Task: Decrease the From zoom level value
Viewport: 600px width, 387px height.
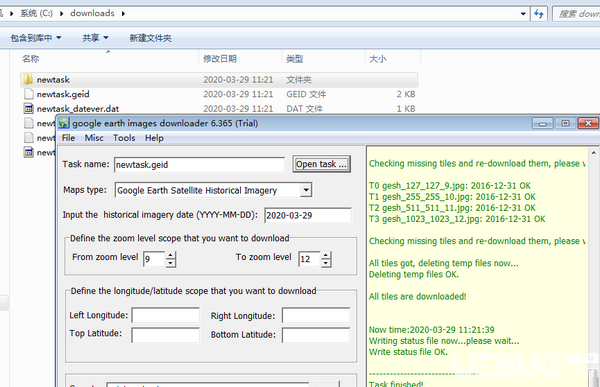Action: [171, 263]
